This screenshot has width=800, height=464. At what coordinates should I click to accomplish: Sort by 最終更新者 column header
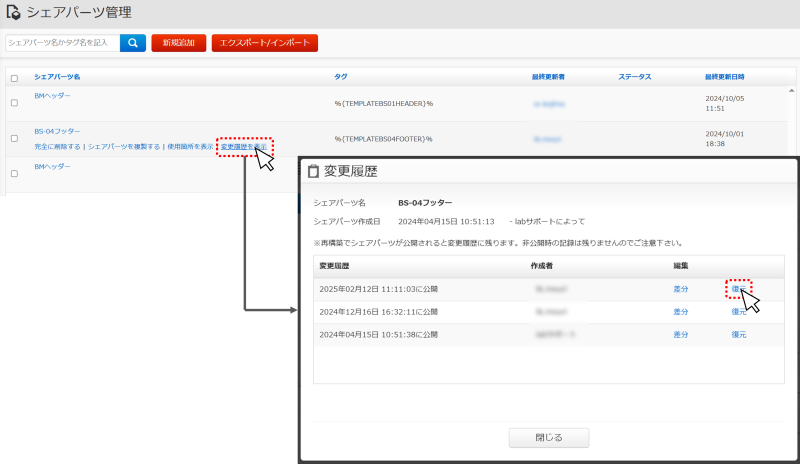click(x=548, y=77)
